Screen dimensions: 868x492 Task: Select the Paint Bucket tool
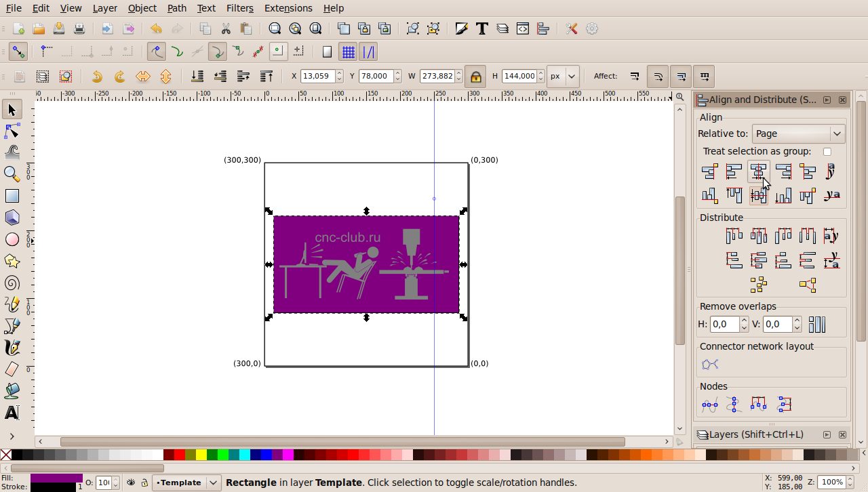[x=12, y=391]
